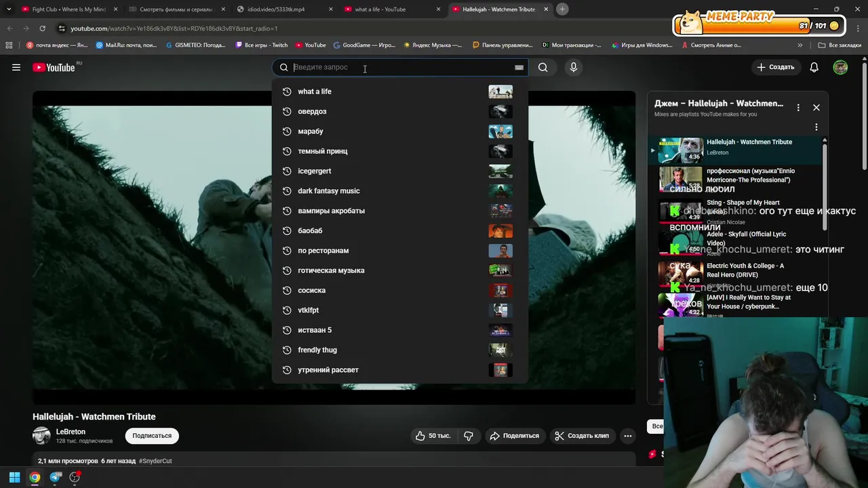
Task: Open the 'Все игры - Twitch' bookmark
Action: tap(261, 45)
